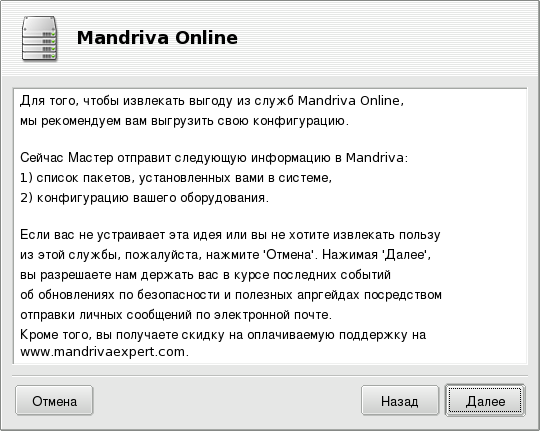Click the line 'вы разрешаете нам держать'
This screenshot has width=540, height=431.
tap(205, 275)
